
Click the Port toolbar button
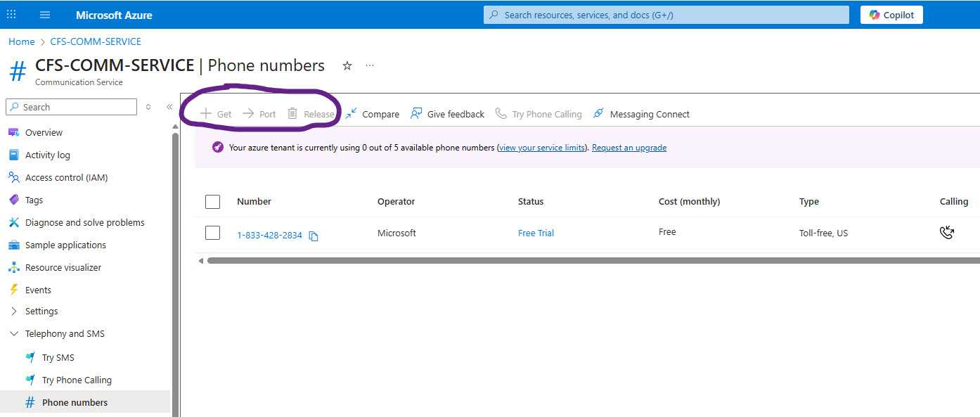tap(259, 114)
